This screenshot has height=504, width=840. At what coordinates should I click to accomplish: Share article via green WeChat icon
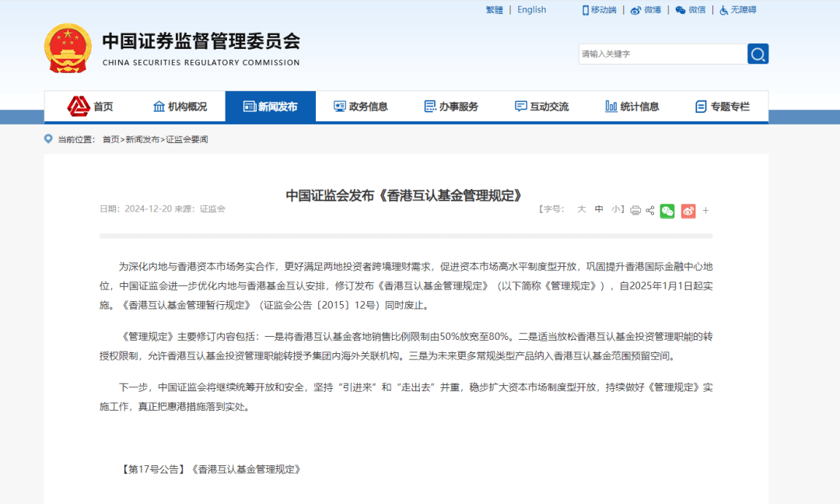(x=667, y=211)
